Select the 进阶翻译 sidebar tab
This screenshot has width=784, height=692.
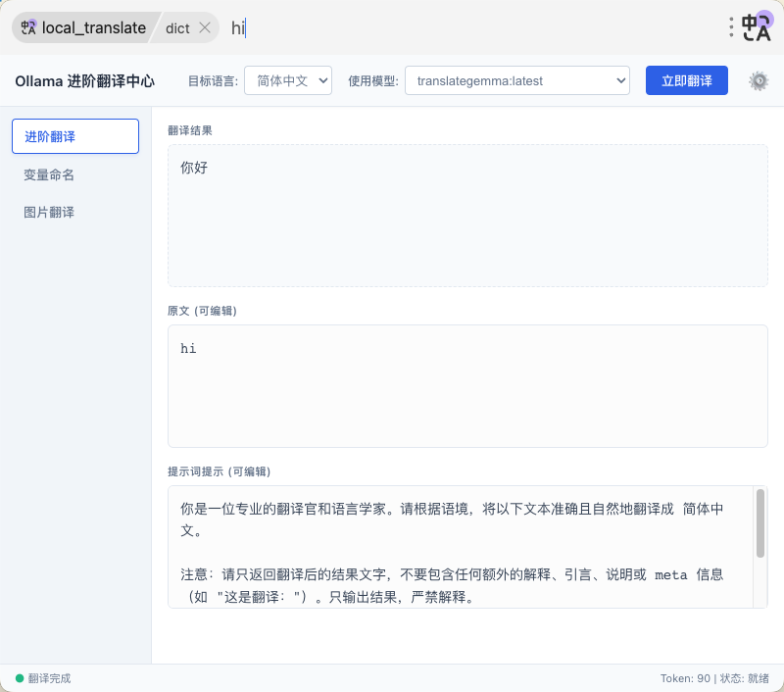pos(75,136)
